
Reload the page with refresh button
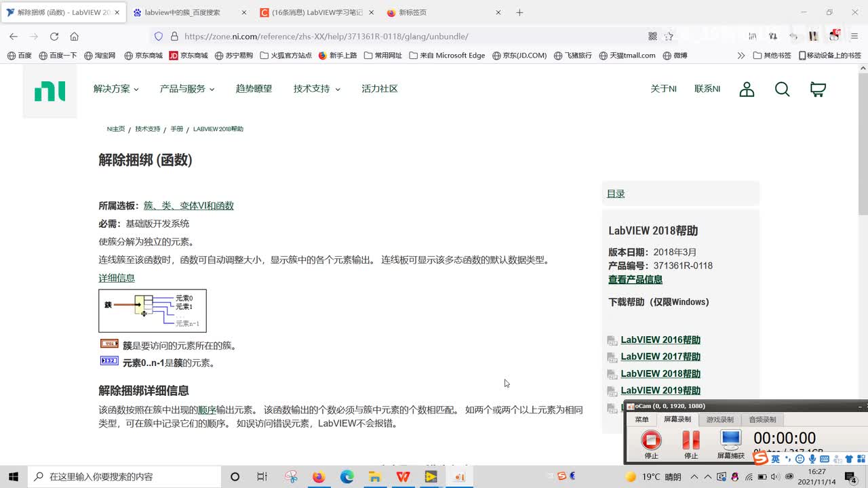click(54, 36)
